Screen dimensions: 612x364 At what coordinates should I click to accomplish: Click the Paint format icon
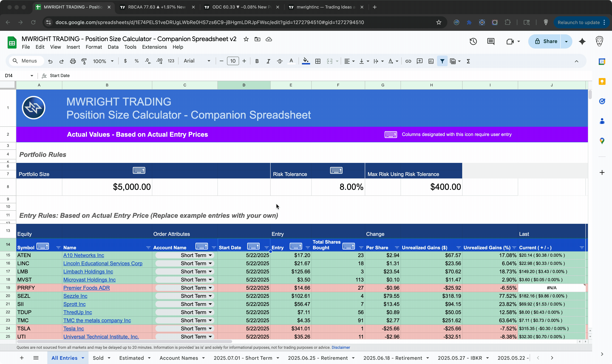84,61
